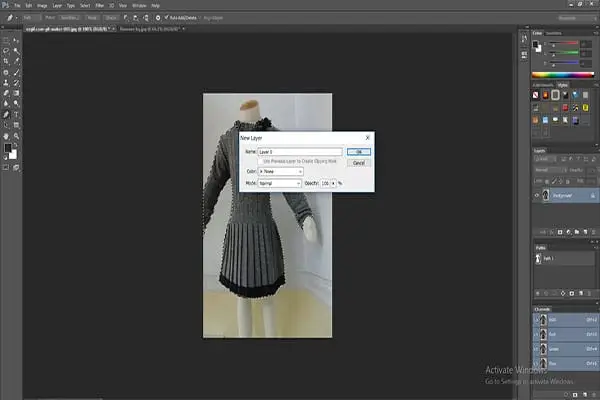Viewport: 600px width, 400px height.
Task: Select the Background layer thumbnail
Action: tap(546, 195)
